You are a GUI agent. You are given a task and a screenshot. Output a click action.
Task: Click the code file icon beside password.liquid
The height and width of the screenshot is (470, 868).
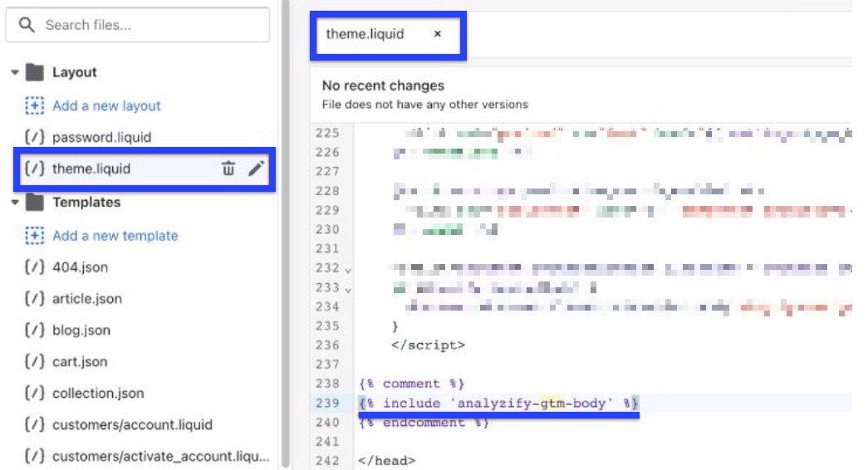click(34, 137)
